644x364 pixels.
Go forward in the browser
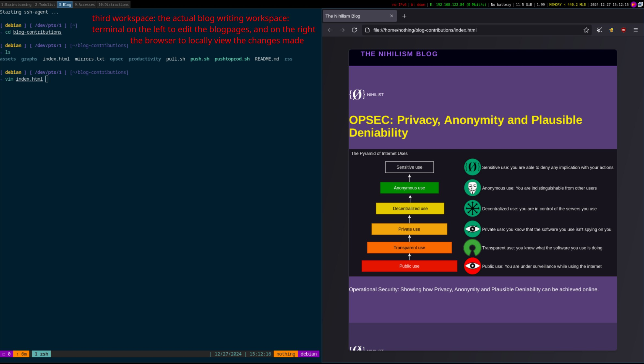tap(342, 30)
